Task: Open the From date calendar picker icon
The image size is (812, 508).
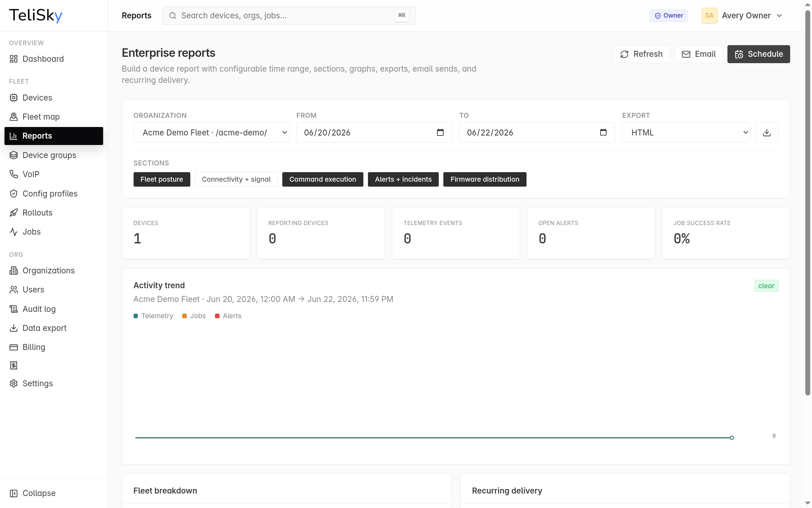Action: (x=440, y=132)
